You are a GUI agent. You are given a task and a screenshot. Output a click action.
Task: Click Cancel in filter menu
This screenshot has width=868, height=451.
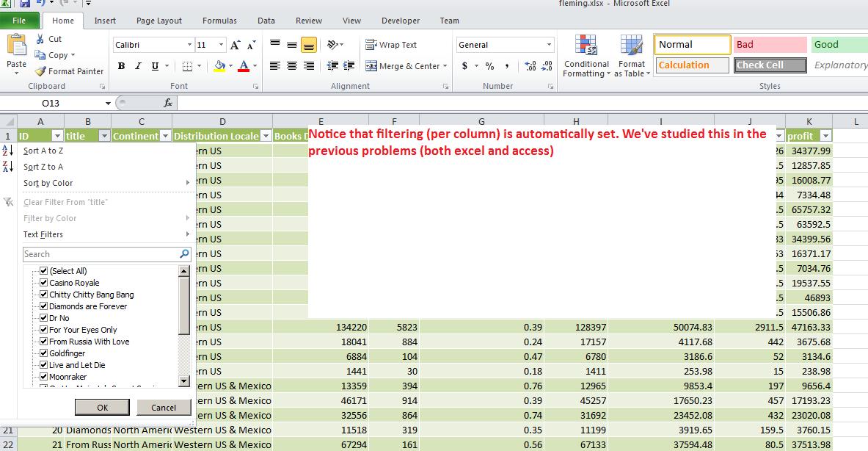point(164,407)
